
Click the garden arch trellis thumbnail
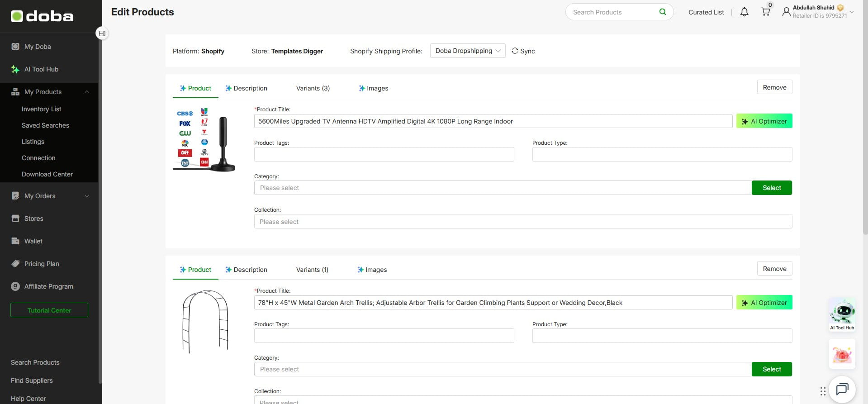205,321
